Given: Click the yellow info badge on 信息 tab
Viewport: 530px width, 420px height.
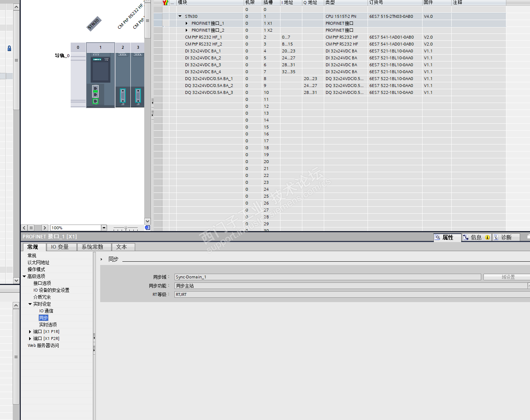Looking at the screenshot, I should (x=487, y=237).
